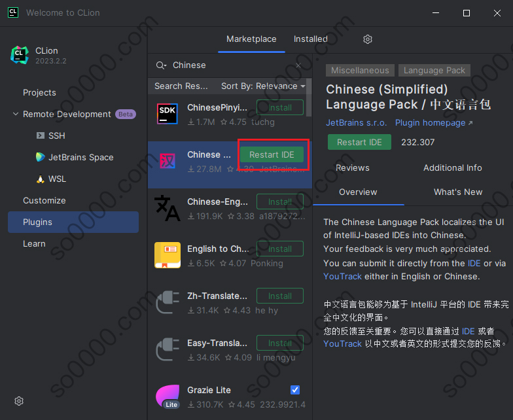Restart IDE from the plugin list row

click(x=272, y=154)
